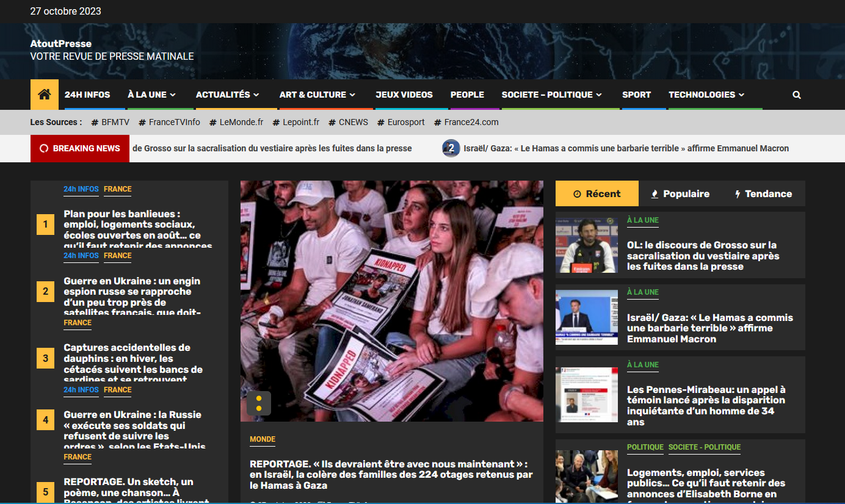Click the '27 octobre 2023' date text
Screen dimensions: 845x504
pyautogui.click(x=66, y=12)
